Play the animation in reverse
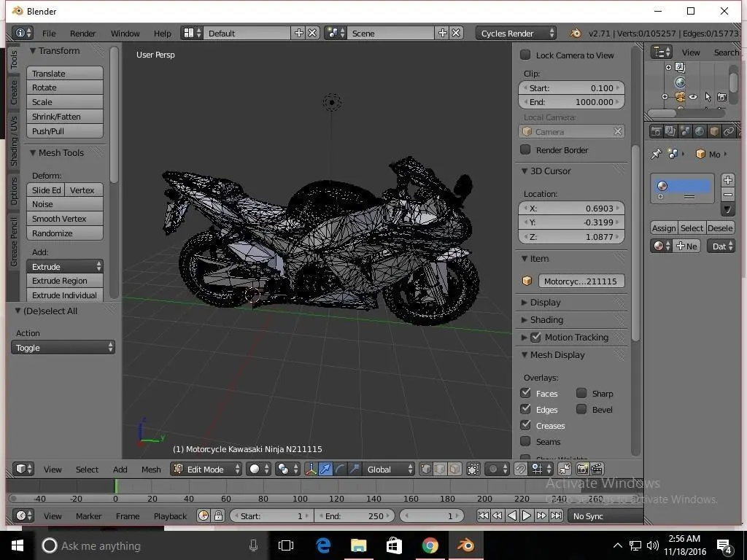 coord(512,516)
